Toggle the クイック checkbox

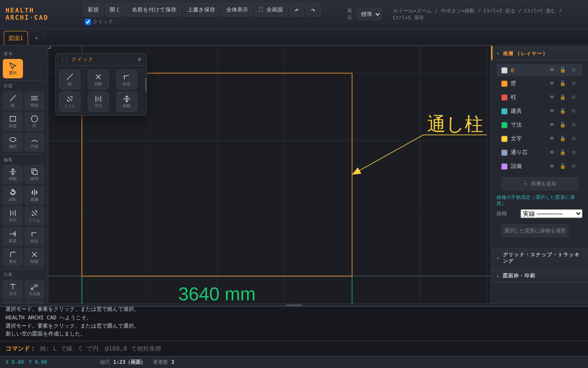[88, 22]
